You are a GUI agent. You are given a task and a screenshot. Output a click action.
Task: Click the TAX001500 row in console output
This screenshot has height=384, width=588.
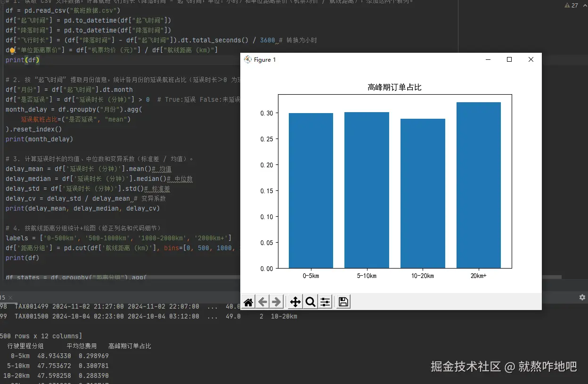[x=148, y=317]
